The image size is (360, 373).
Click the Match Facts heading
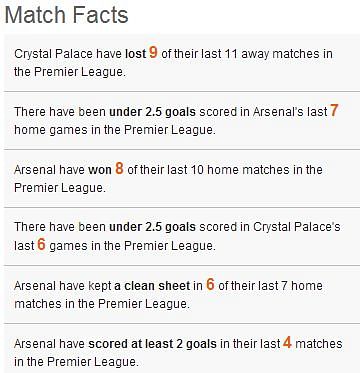(66, 15)
